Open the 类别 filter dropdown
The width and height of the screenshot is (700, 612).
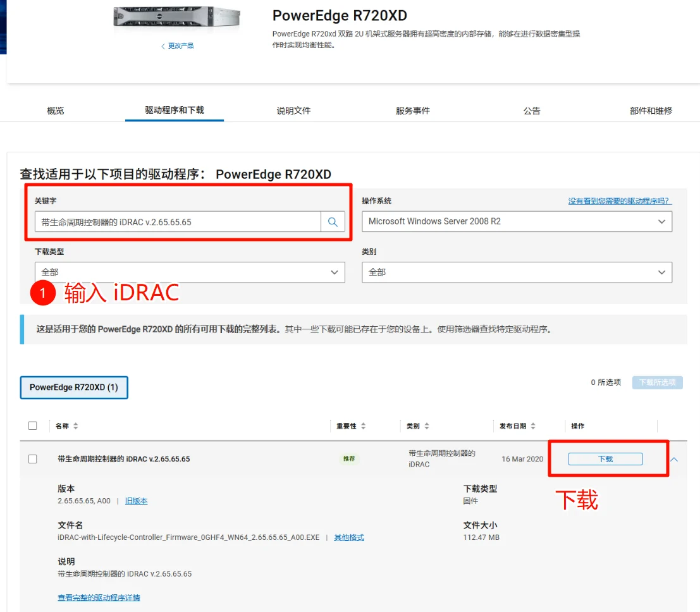[517, 272]
